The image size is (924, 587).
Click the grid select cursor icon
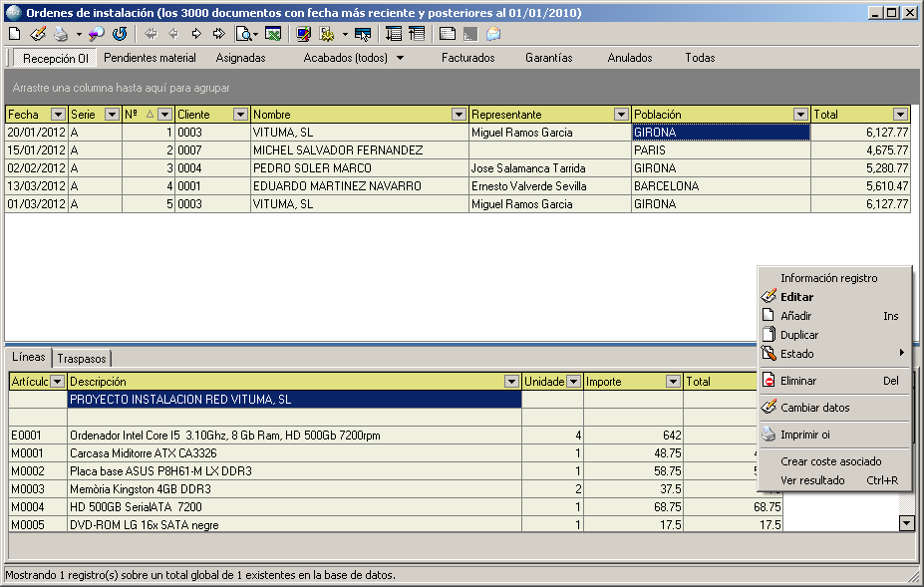363,34
